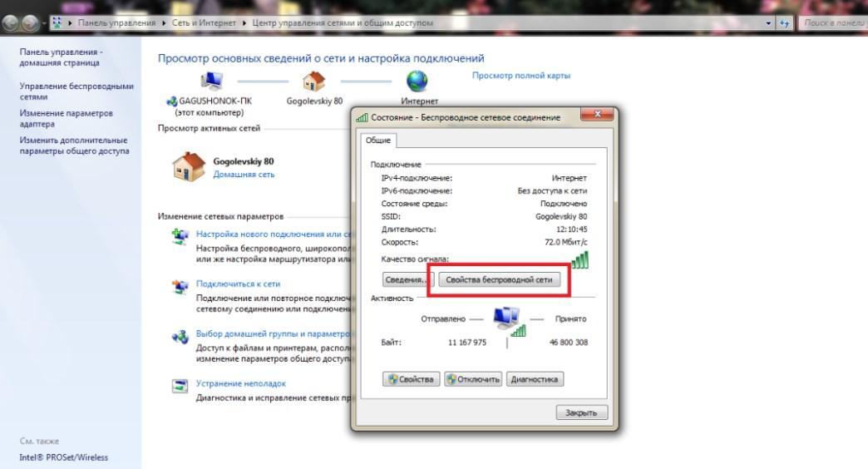868x469 pixels.
Task: Open Изменение параметров адаптера in sidebar
Action: click(x=67, y=119)
